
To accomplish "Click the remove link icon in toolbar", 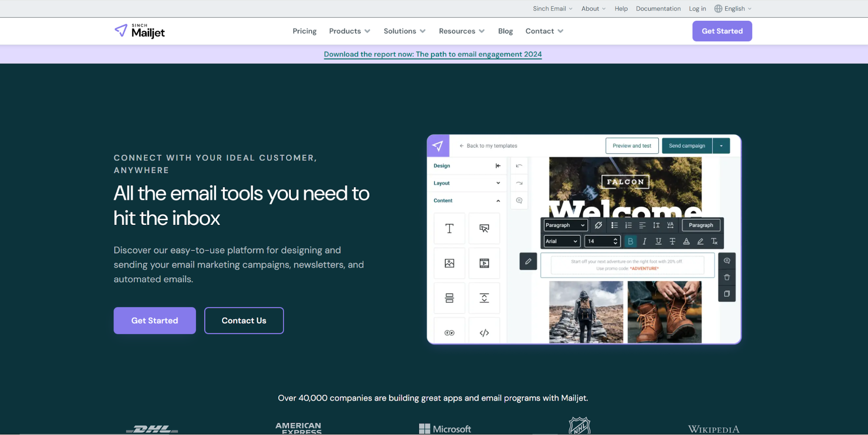I will tap(598, 225).
